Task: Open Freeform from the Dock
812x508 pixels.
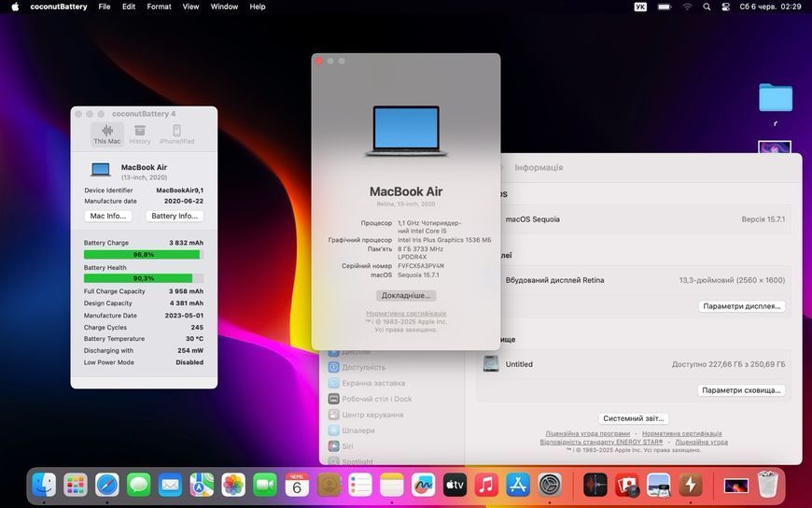Action: (423, 486)
